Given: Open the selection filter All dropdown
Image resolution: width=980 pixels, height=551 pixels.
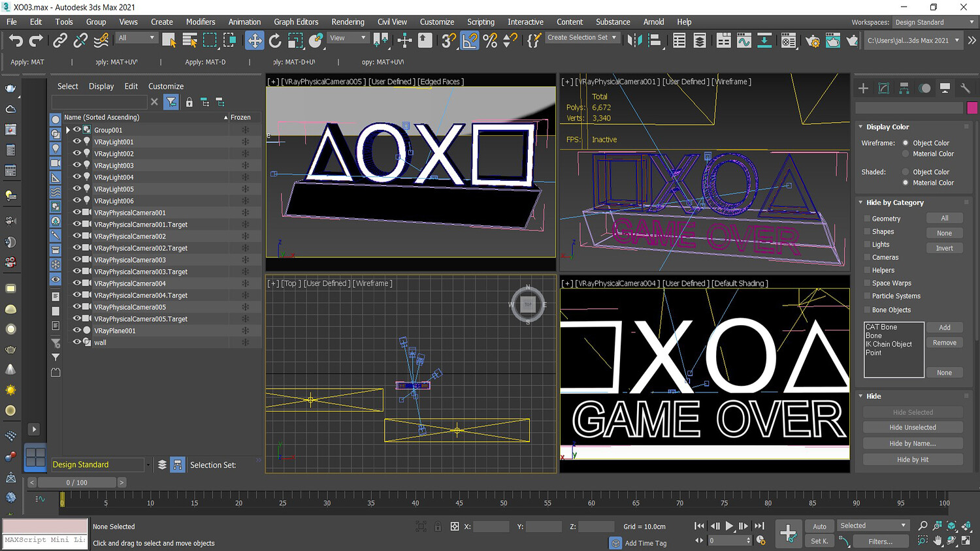Looking at the screenshot, I should tap(137, 38).
